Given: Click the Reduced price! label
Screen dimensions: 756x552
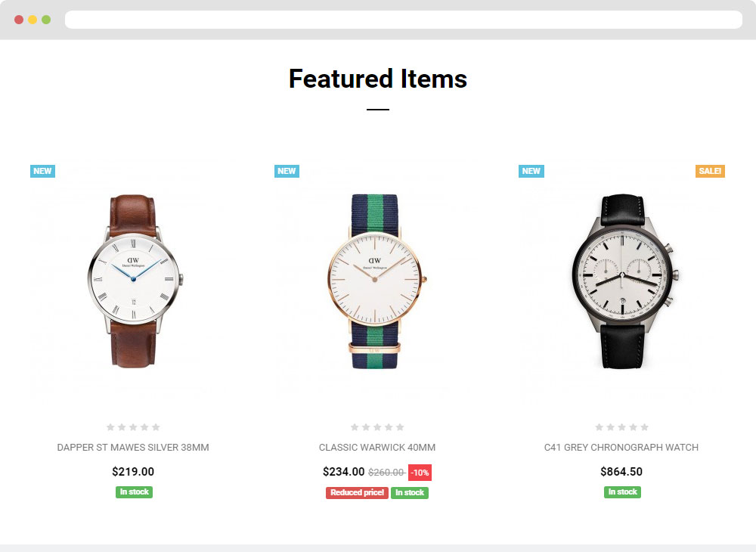Looking at the screenshot, I should (x=358, y=493).
